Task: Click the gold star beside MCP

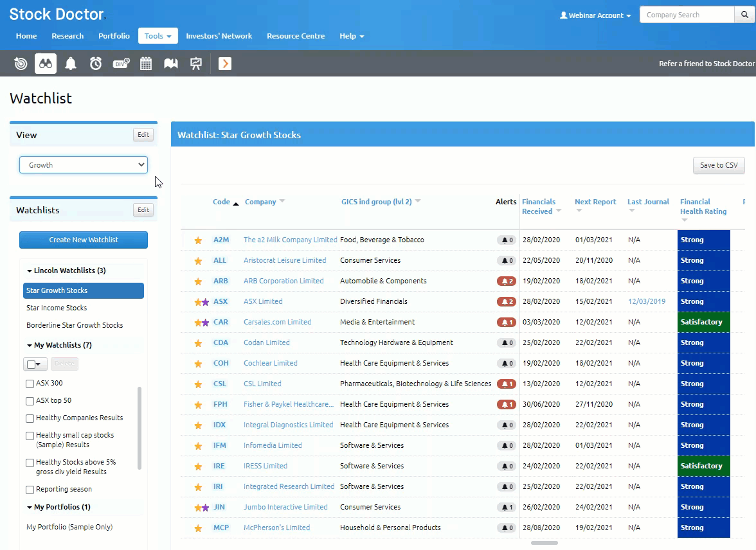Action: [x=198, y=528]
